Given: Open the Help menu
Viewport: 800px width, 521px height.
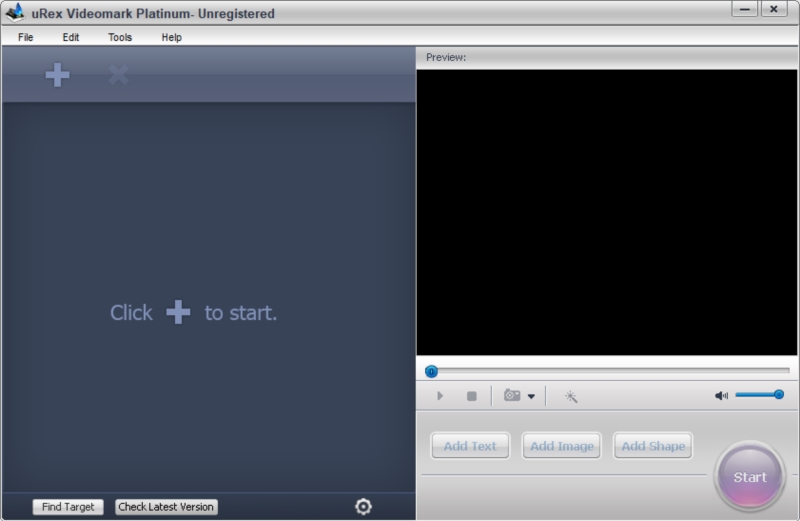Looking at the screenshot, I should pos(171,37).
